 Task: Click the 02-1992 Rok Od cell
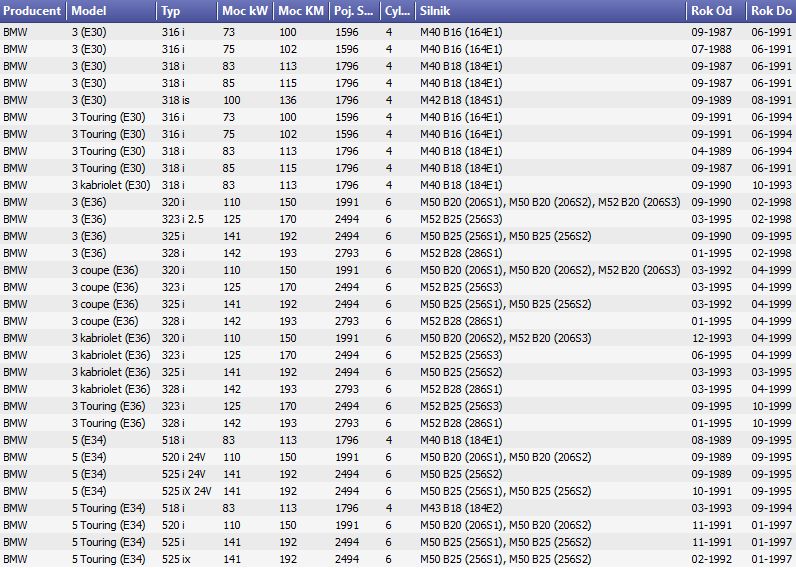(x=711, y=559)
